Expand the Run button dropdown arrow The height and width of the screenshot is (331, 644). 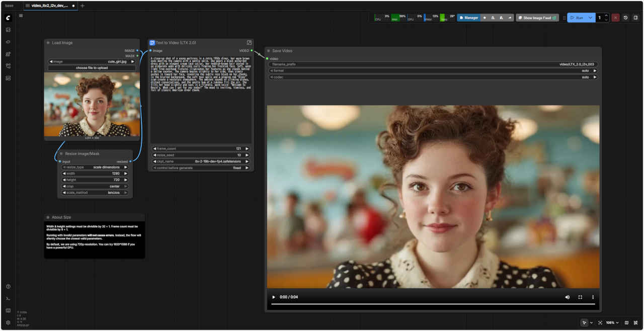click(x=591, y=18)
